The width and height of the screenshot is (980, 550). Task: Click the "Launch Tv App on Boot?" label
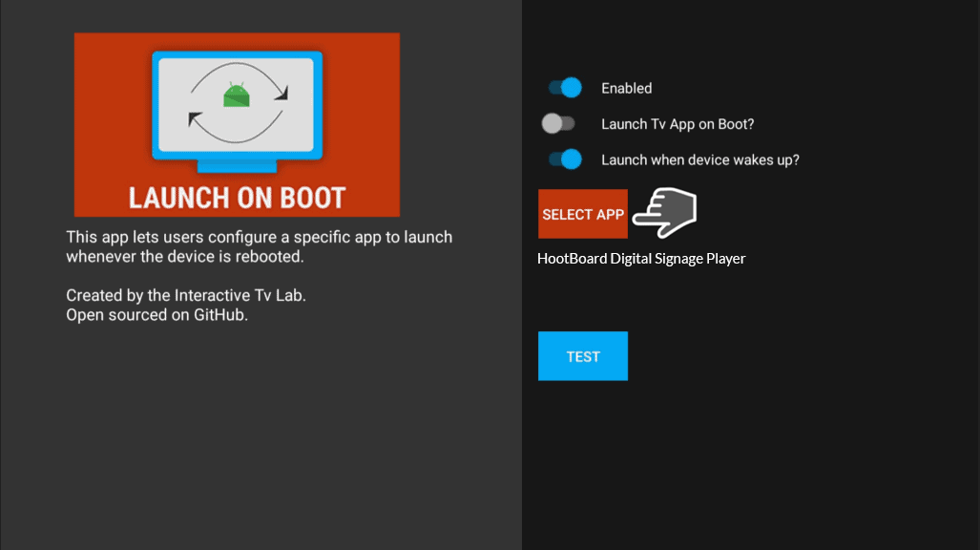click(x=678, y=124)
